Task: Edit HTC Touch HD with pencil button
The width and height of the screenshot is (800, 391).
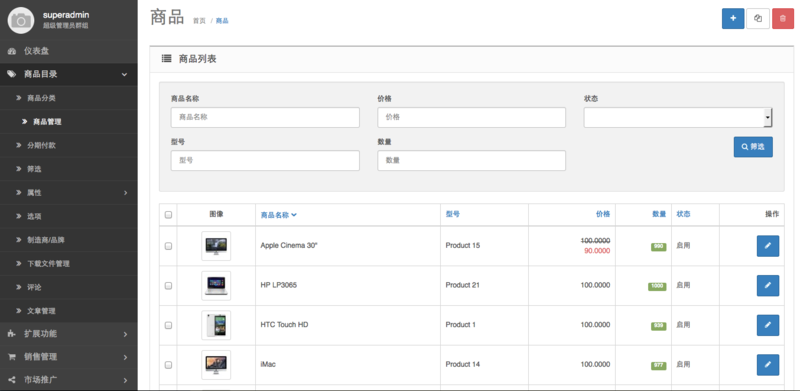Action: point(767,325)
